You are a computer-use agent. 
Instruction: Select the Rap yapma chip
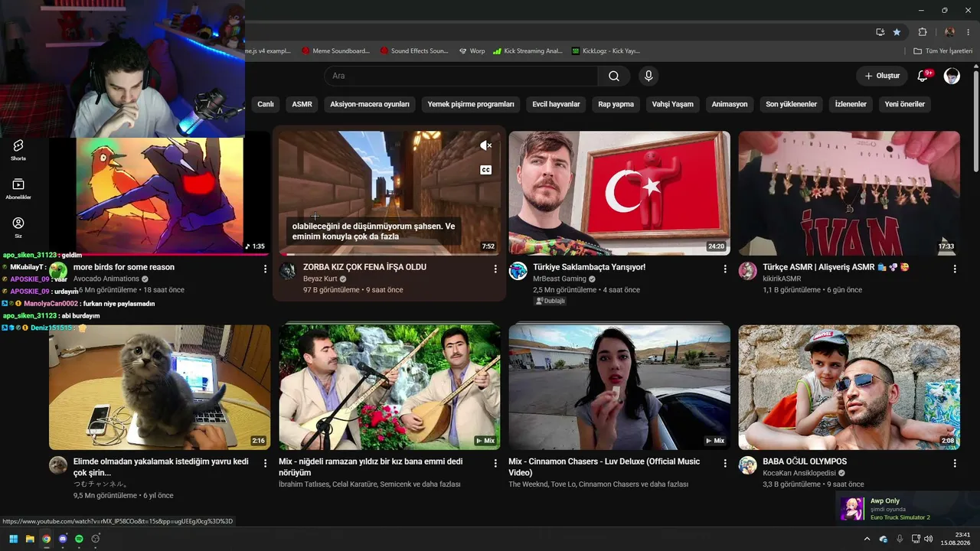point(616,104)
